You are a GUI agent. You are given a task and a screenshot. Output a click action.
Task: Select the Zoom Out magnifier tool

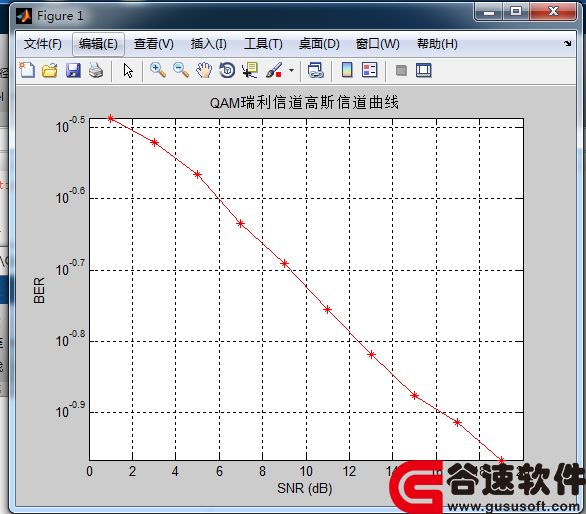[181, 70]
